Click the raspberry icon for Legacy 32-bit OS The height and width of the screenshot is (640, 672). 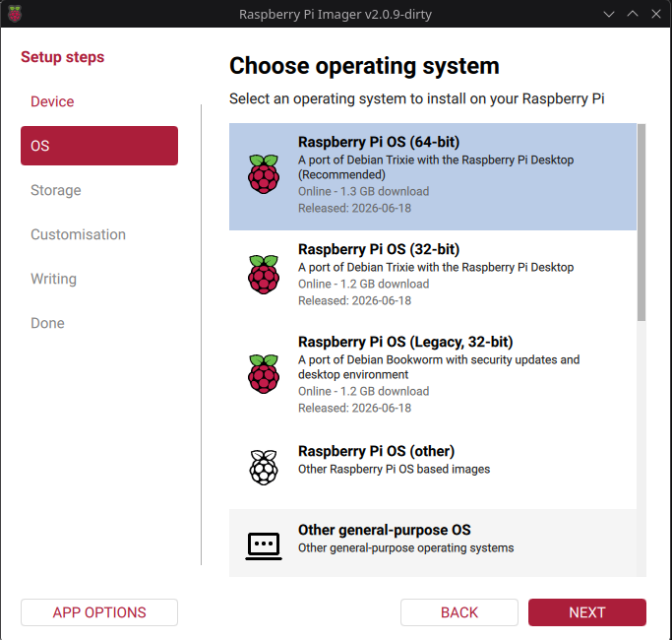click(264, 374)
